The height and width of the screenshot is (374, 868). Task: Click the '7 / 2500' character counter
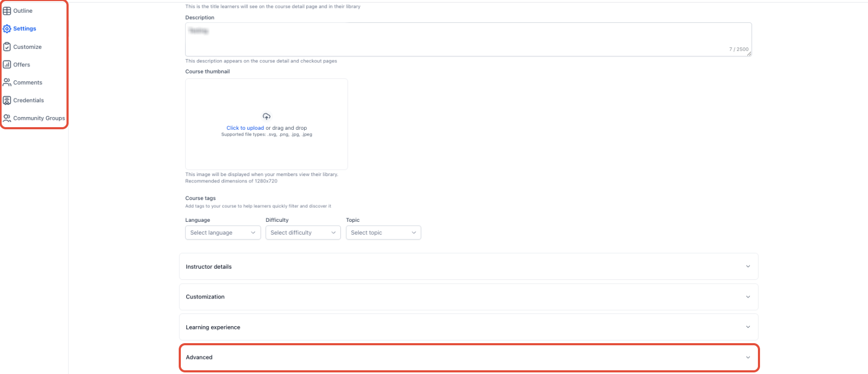coord(739,49)
